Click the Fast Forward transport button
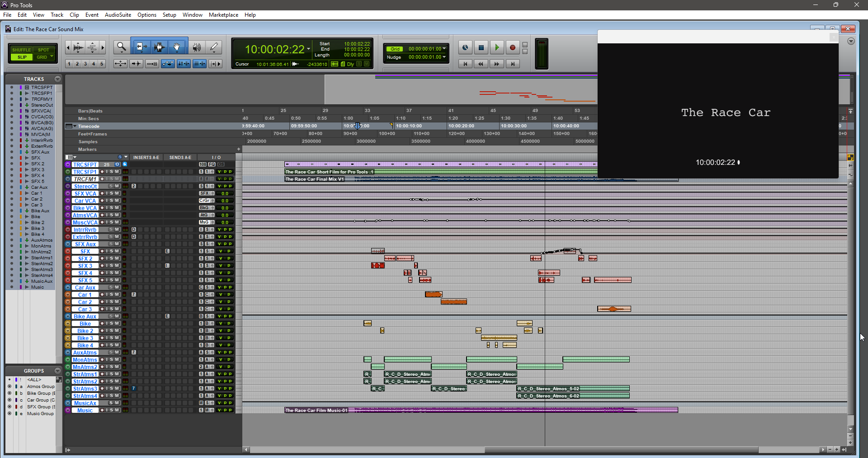 click(x=497, y=64)
